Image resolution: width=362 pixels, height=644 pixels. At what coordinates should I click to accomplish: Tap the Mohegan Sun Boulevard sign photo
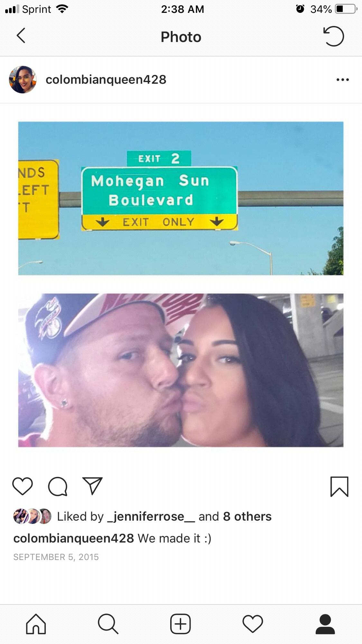pos(181,198)
